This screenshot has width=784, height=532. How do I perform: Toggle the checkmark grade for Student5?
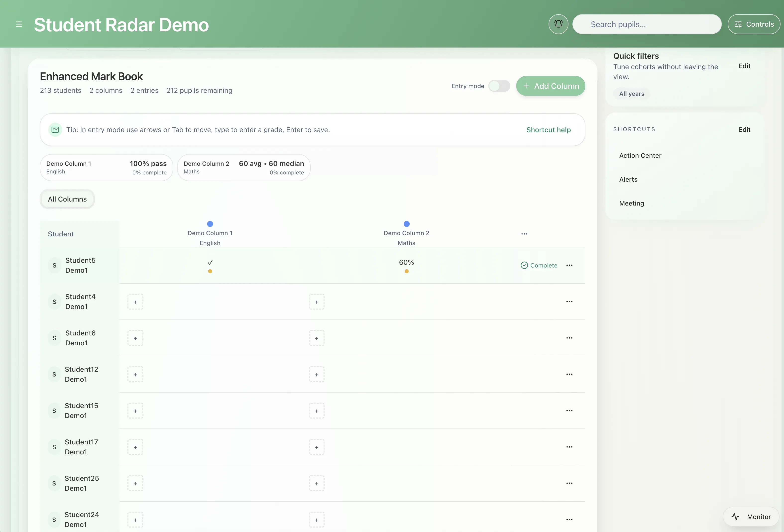[210, 263]
